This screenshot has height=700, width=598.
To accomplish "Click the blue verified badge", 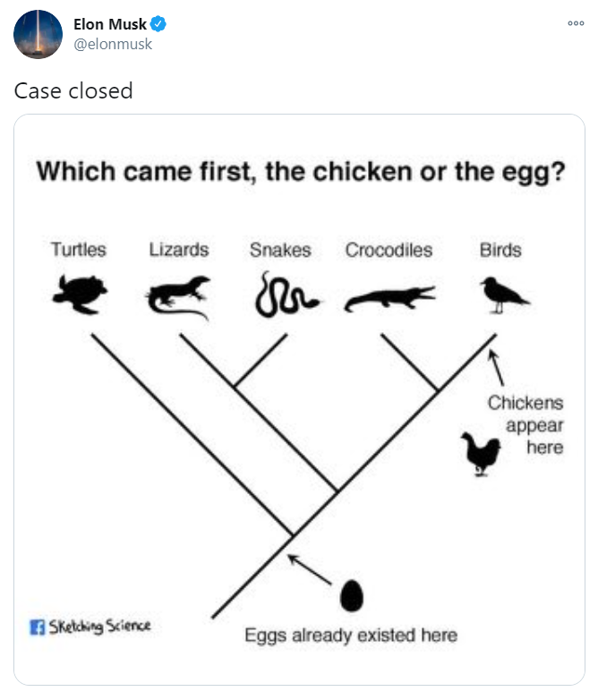I will (158, 24).
